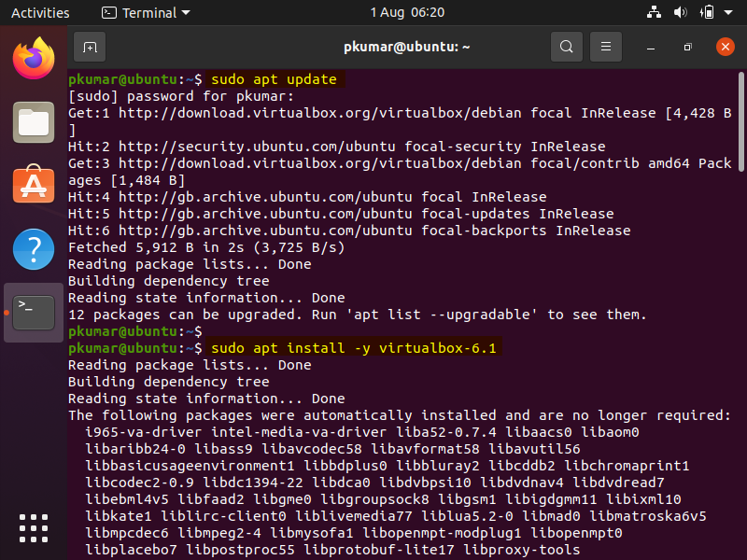Click the Hit:5 focal-updates line
Image resolution: width=747 pixels, height=560 pixels.
pos(341,214)
